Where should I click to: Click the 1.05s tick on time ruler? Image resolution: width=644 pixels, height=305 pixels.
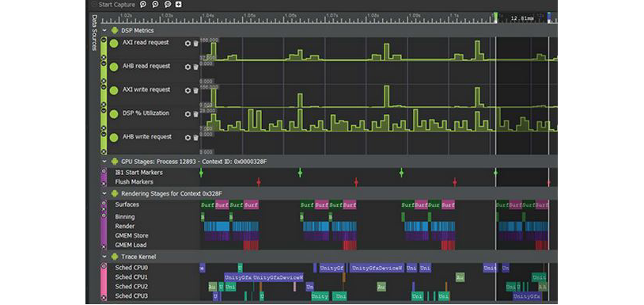249,15
